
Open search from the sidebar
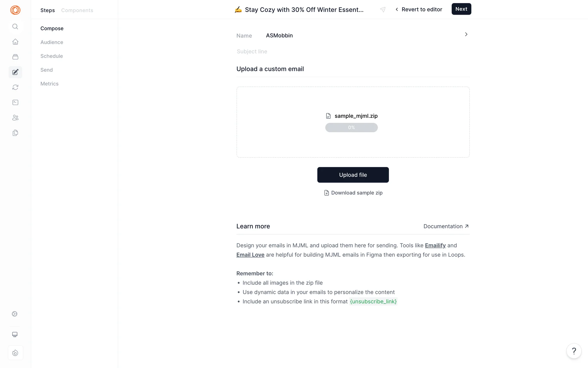(x=15, y=27)
